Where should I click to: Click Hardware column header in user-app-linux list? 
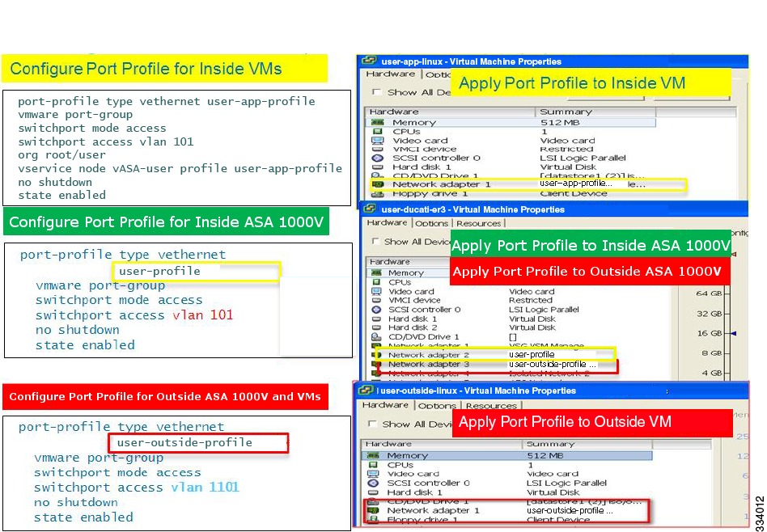tap(450, 112)
